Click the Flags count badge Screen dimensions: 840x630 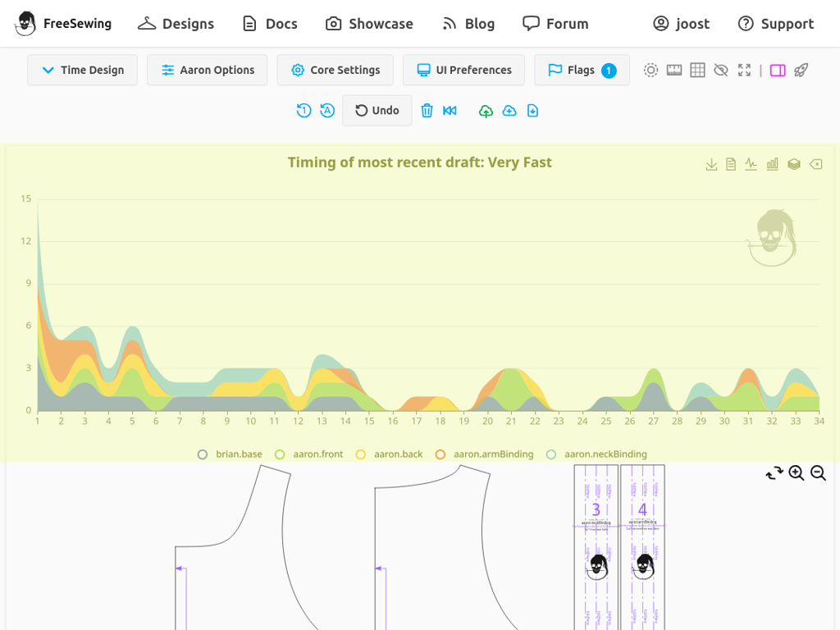click(609, 71)
